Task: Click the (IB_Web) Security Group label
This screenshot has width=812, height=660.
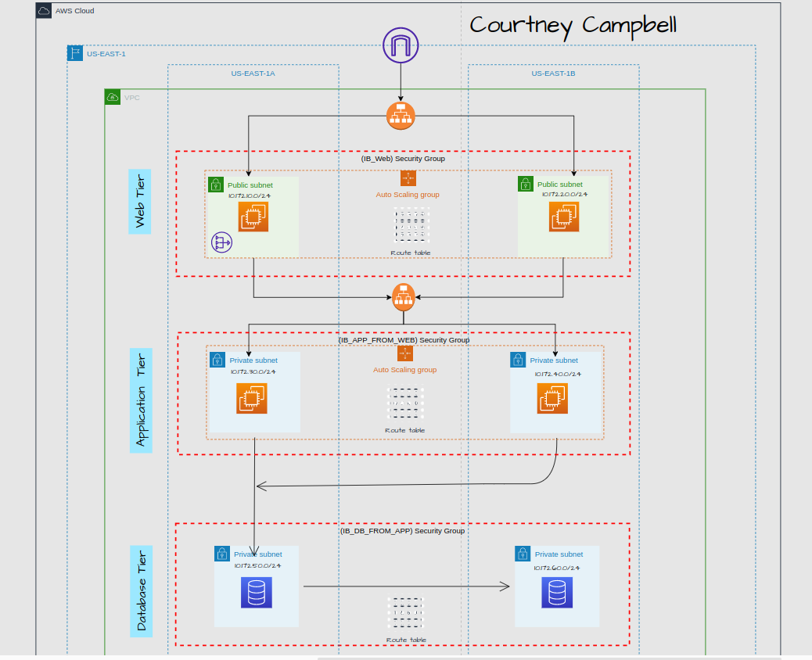Action: point(403,159)
